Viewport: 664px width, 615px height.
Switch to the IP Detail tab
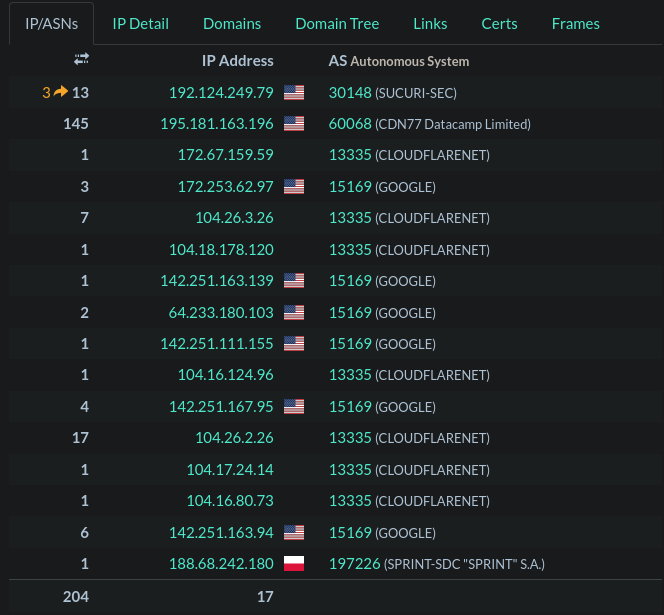click(140, 23)
